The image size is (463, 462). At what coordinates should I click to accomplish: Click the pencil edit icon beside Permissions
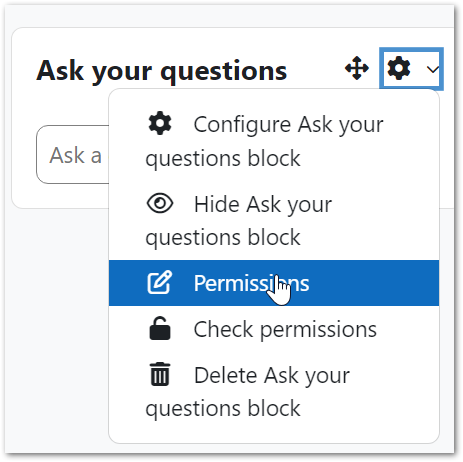160,282
